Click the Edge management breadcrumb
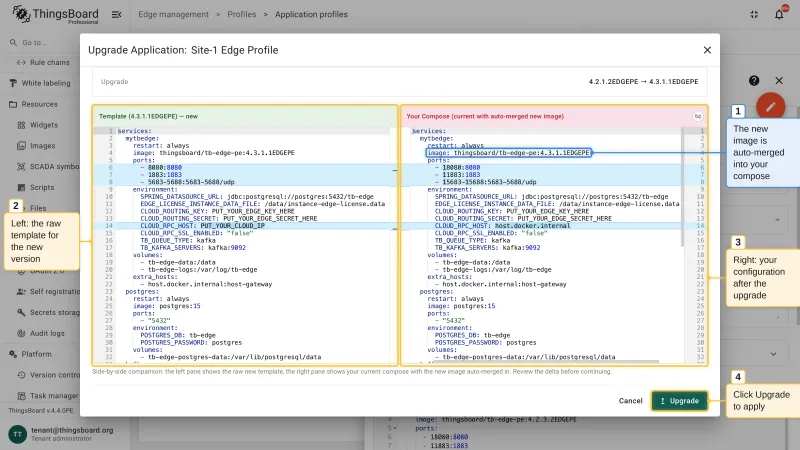Viewport: 800px width, 450px height. 173,14
